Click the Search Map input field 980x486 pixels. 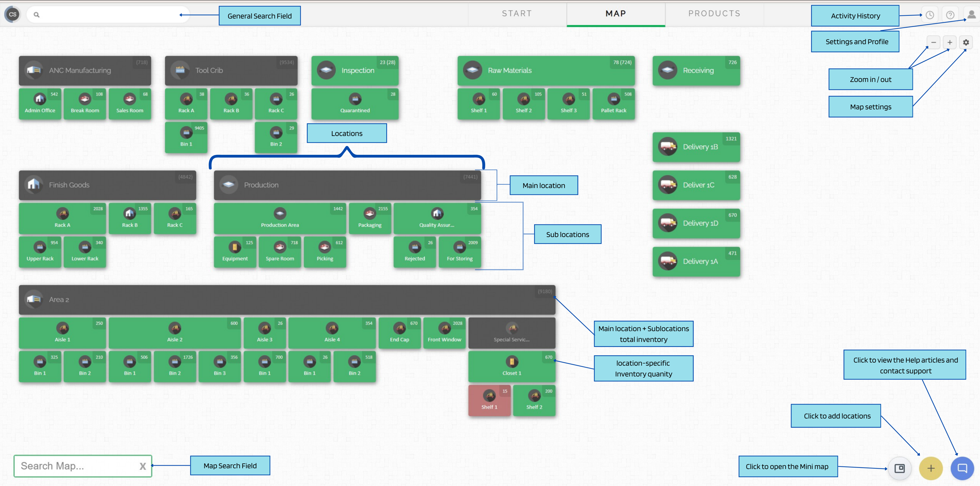pyautogui.click(x=77, y=466)
